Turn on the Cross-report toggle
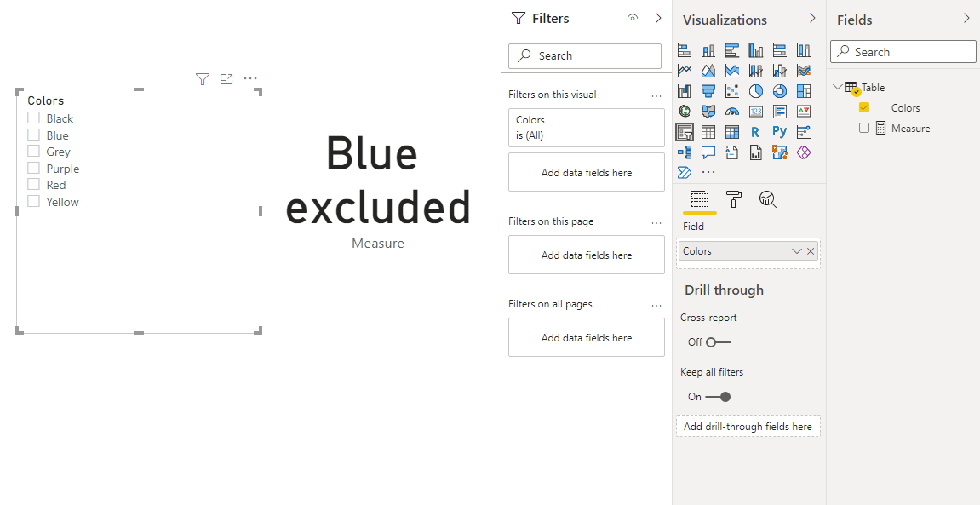This screenshot has height=505, width=980. (718, 342)
